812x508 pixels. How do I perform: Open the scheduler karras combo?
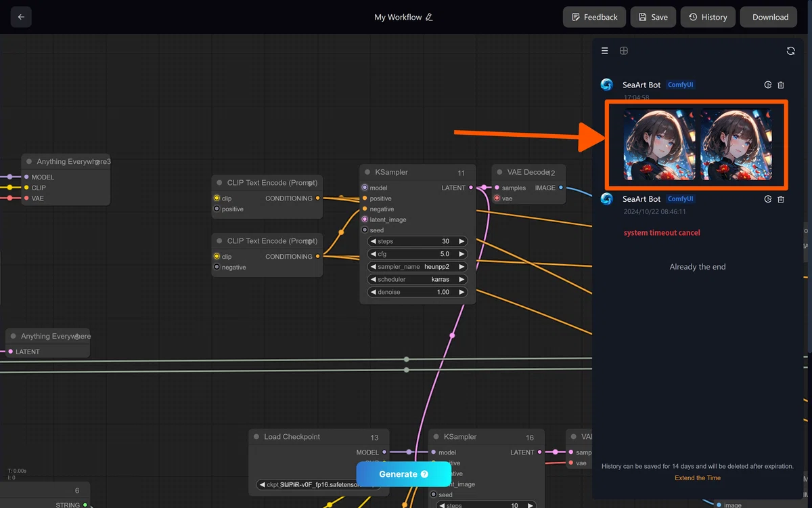click(x=418, y=279)
